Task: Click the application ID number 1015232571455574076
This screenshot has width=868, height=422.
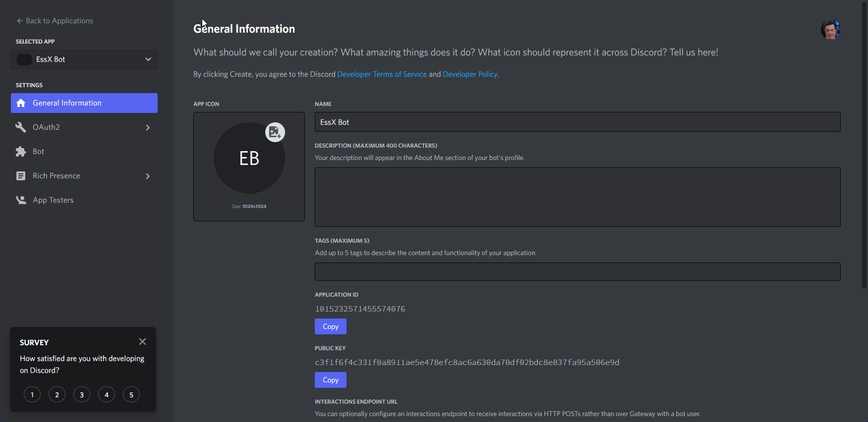Action: pyautogui.click(x=360, y=309)
